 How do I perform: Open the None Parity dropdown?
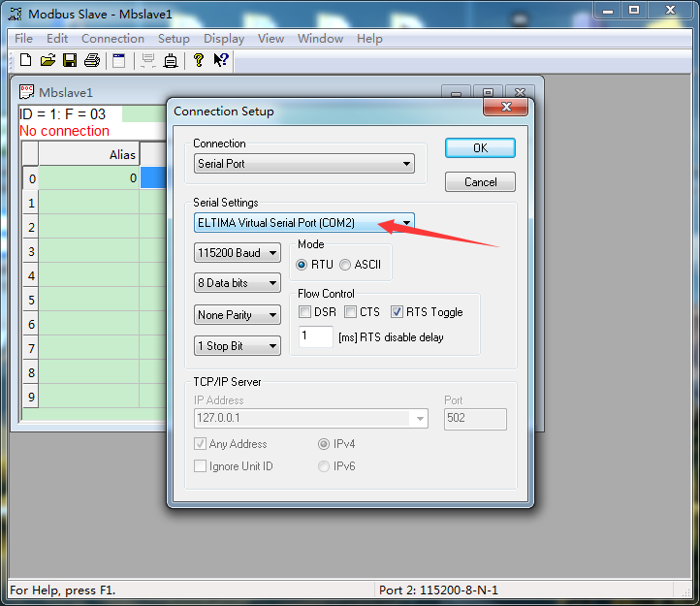[238, 315]
